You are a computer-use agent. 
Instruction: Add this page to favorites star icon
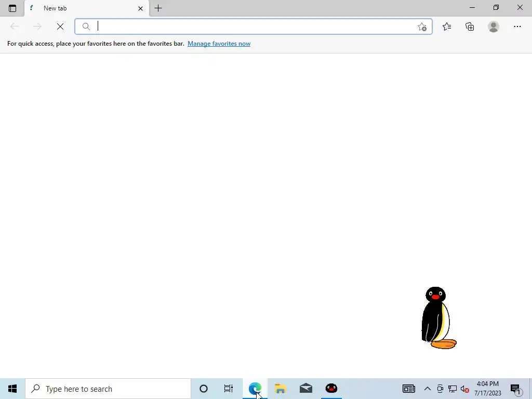422,27
